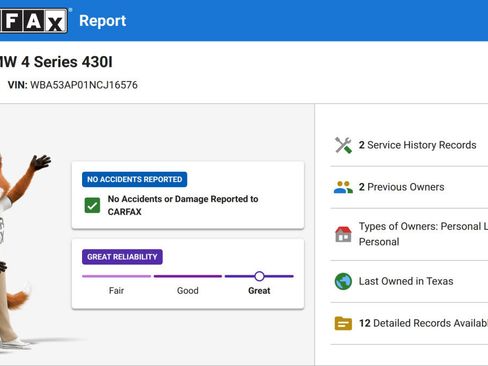Open Last Owned in Texas row
Viewport: 488px width, 366px height.
tap(409, 281)
